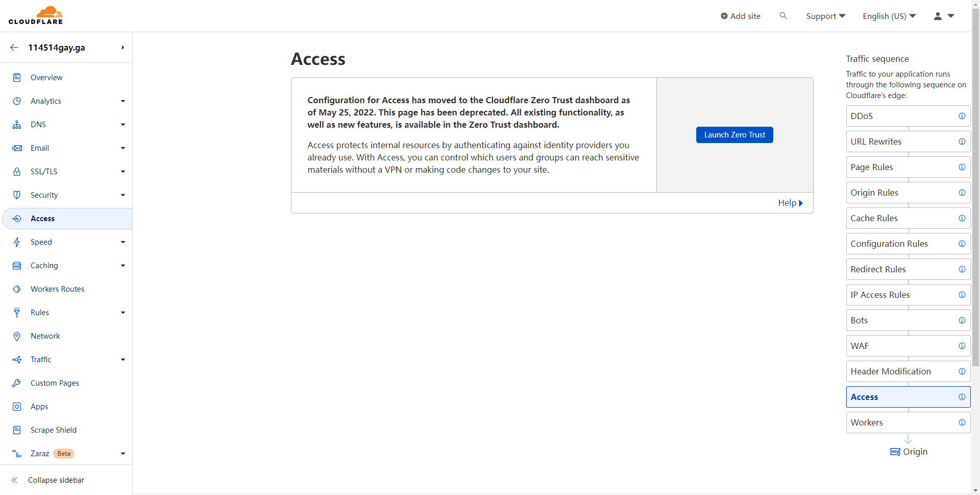Open the domain switcher arrow next to 114514gay.ga
980x495 pixels.
pos(122,48)
